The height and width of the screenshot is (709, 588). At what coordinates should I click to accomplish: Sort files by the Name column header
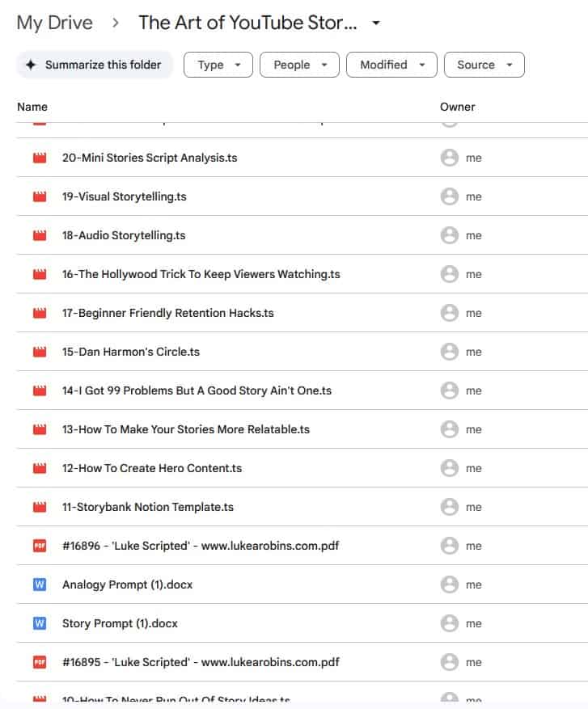tap(32, 107)
